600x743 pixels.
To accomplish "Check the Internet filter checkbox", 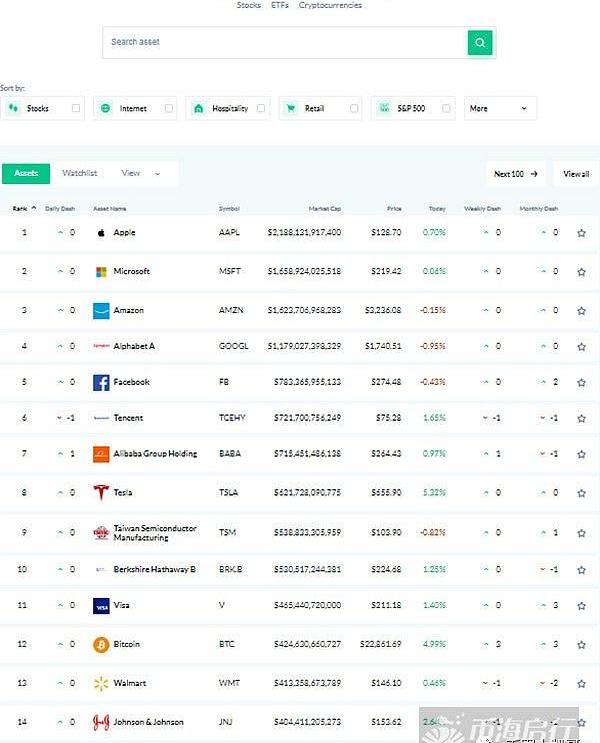I will click(168, 108).
